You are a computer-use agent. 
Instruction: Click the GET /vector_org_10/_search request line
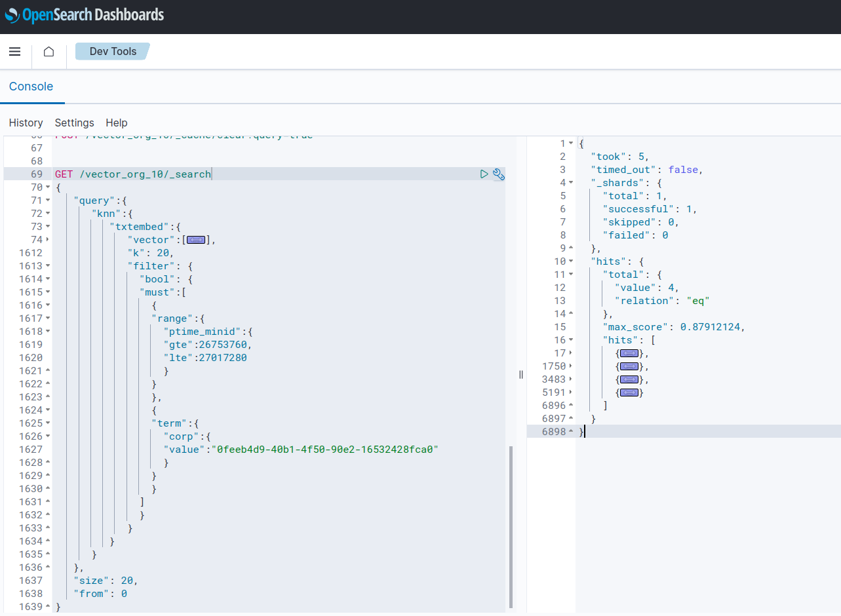click(x=133, y=174)
